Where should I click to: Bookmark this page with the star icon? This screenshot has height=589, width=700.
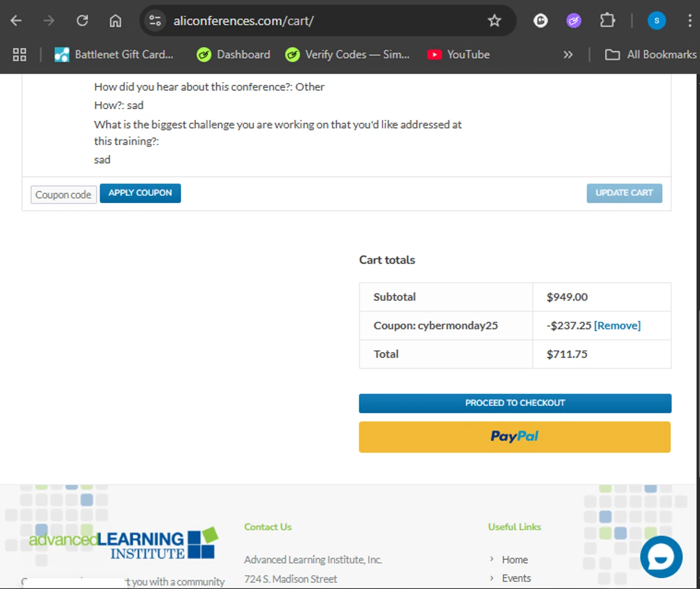494,21
